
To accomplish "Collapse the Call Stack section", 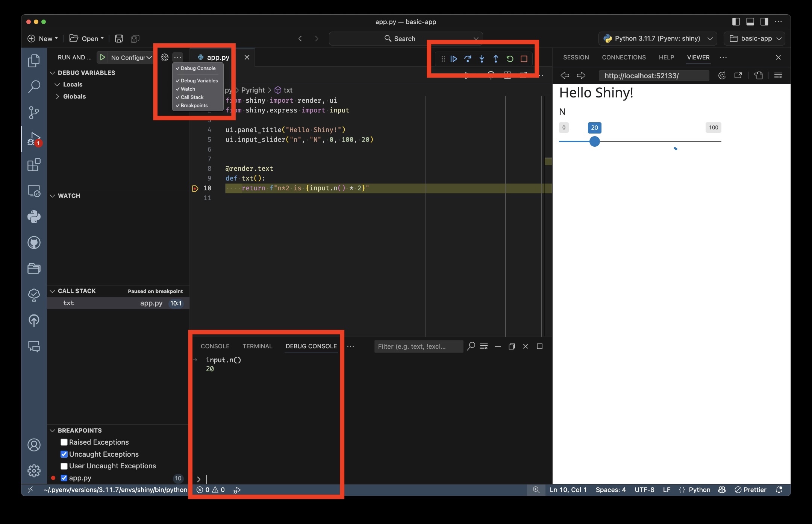I will pyautogui.click(x=53, y=291).
